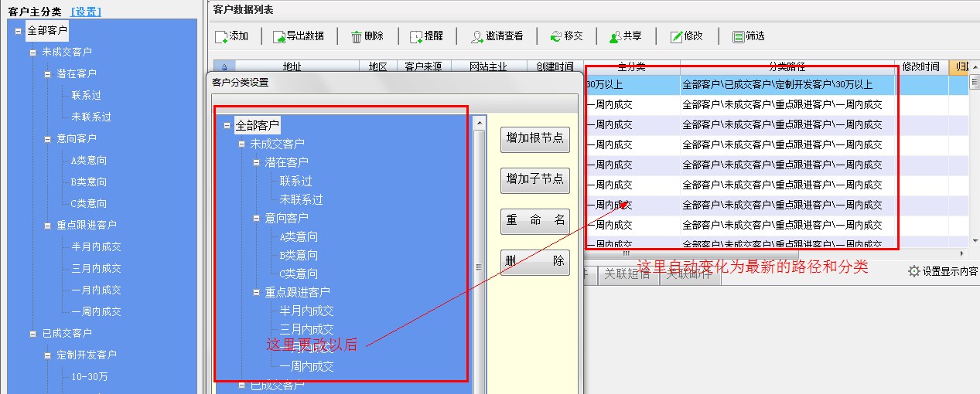Collapse 重点跟进客户 in the left category panel
Viewport: 980px width, 394px height.
coord(47,226)
